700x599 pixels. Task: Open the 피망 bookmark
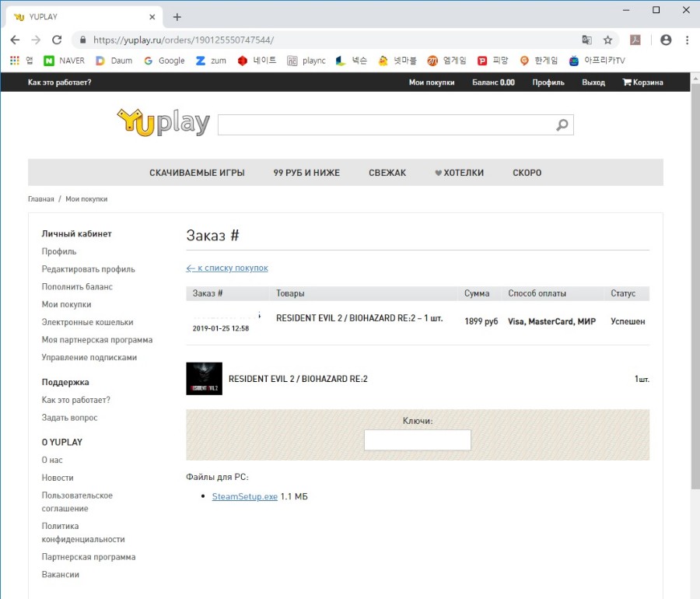click(493, 60)
